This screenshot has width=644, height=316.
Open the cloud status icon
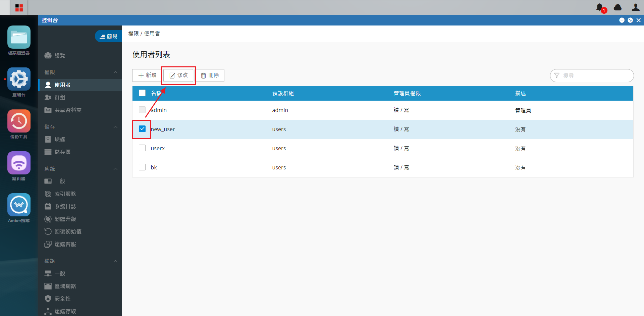pos(618,7)
